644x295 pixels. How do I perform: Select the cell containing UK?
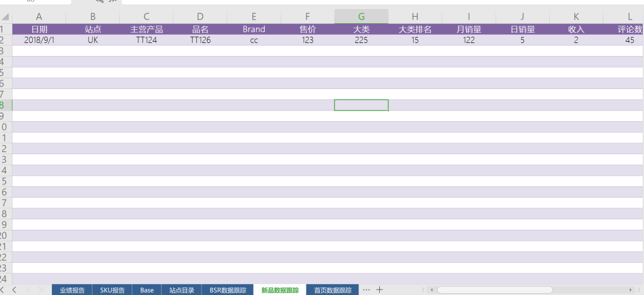(93, 40)
